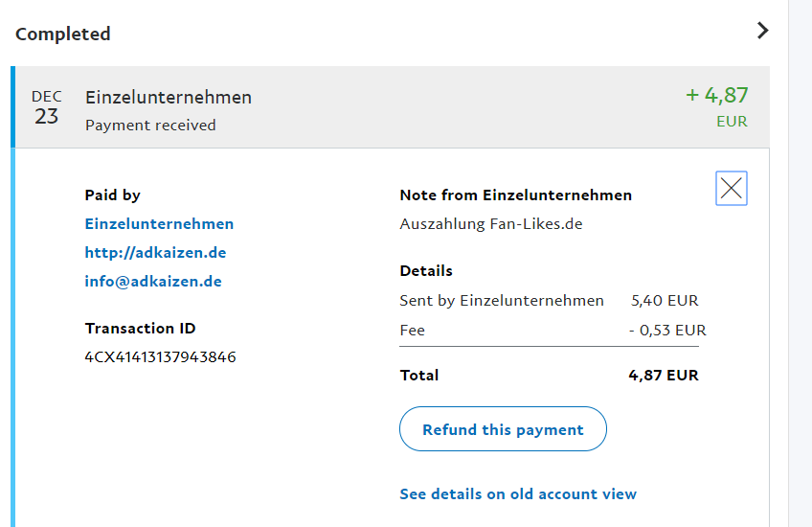Click the info@adkaizen.de email link
The image size is (812, 527).
pyautogui.click(x=153, y=282)
